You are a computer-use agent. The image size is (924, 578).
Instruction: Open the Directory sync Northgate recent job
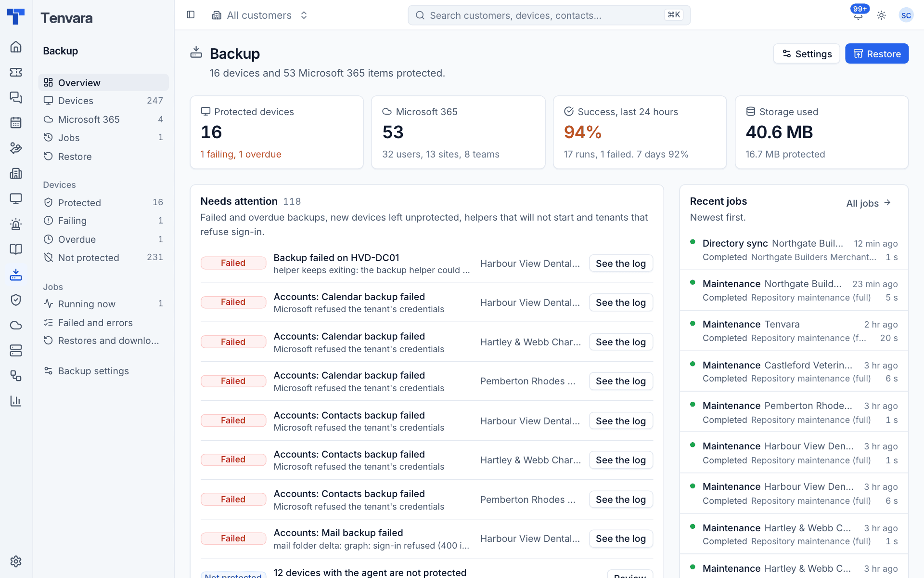pyautogui.click(x=794, y=250)
